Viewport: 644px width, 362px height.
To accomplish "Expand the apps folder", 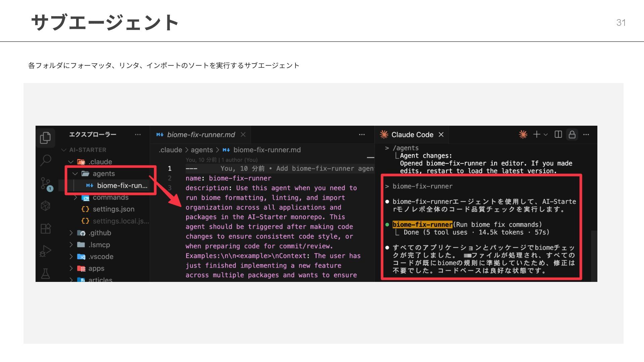I will (x=71, y=268).
